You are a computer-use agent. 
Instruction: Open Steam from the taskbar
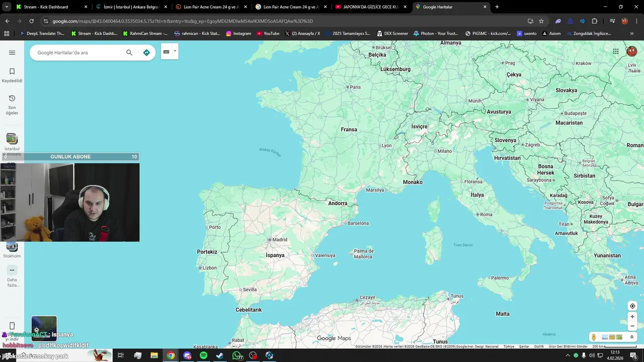[x=220, y=355]
